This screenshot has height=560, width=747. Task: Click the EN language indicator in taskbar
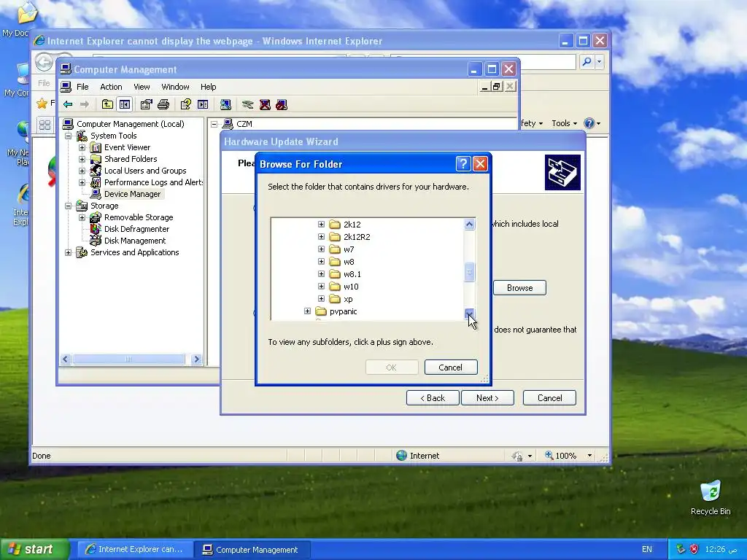coord(647,549)
